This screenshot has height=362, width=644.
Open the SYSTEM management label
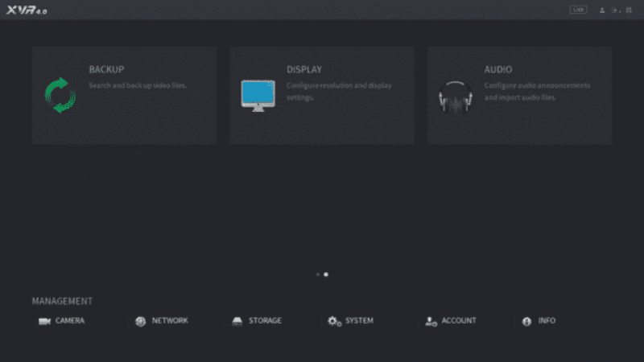(x=359, y=320)
